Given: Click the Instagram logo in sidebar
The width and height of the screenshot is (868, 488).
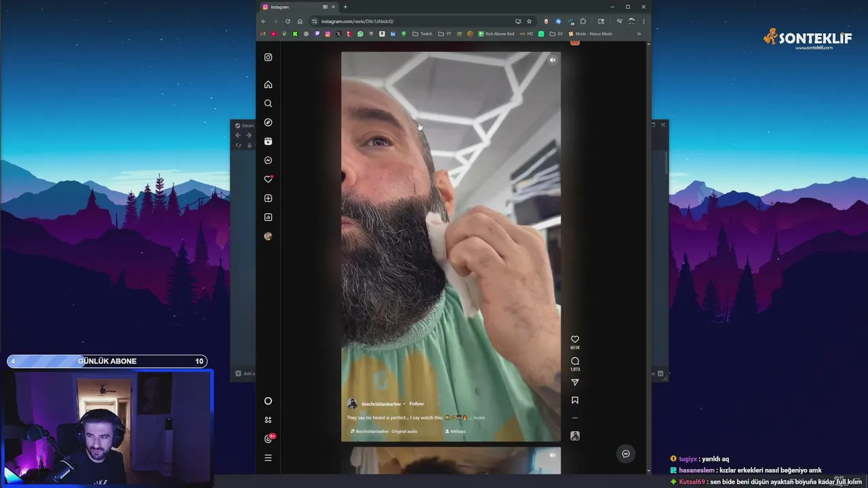Looking at the screenshot, I should coord(268,58).
